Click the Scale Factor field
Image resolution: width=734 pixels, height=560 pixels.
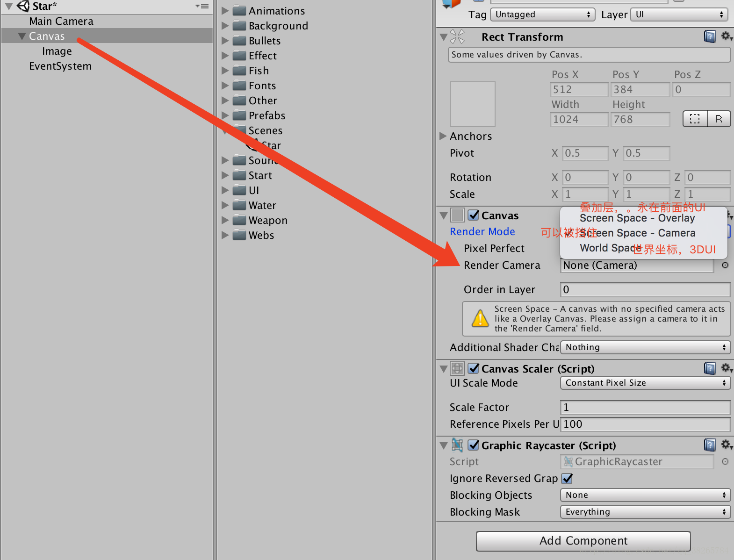[x=645, y=407]
